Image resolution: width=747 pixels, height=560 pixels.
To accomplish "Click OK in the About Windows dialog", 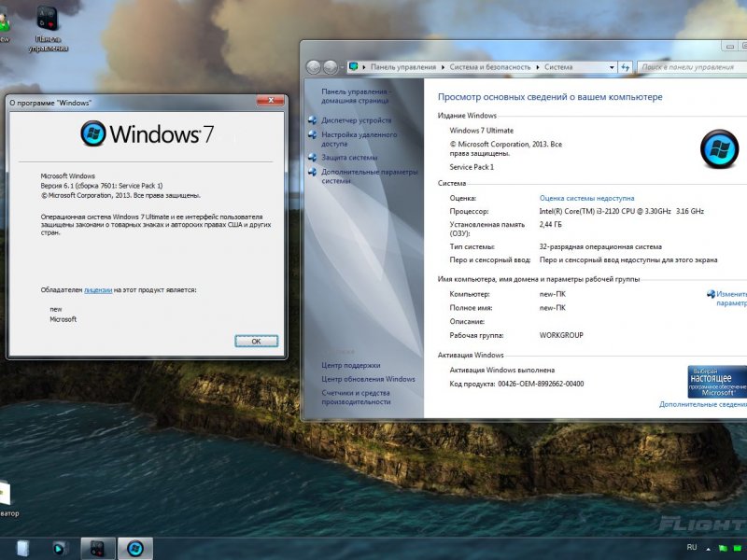I will (256, 341).
